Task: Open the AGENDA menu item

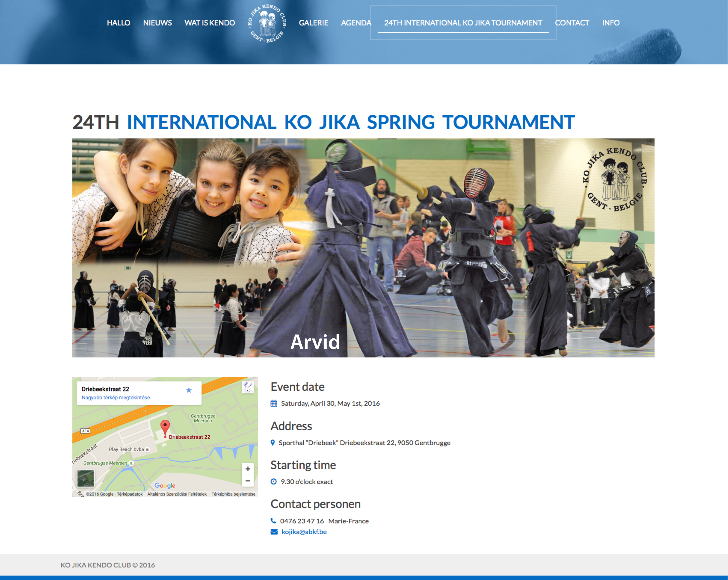Action: click(356, 23)
